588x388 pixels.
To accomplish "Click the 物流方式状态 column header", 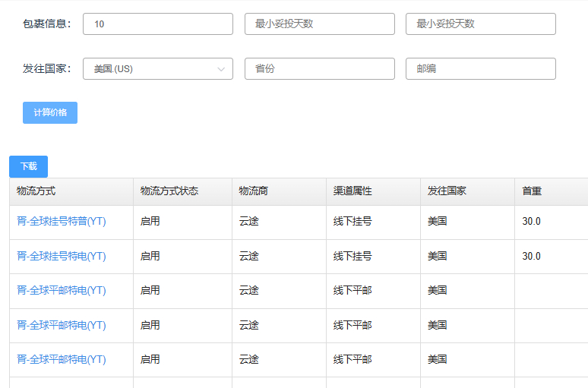I will coord(169,191).
